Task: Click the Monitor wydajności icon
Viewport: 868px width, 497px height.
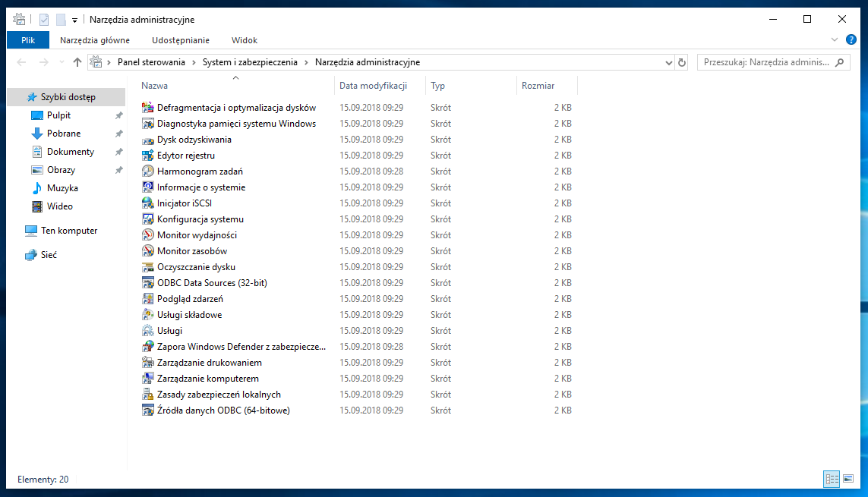Action: [x=147, y=235]
